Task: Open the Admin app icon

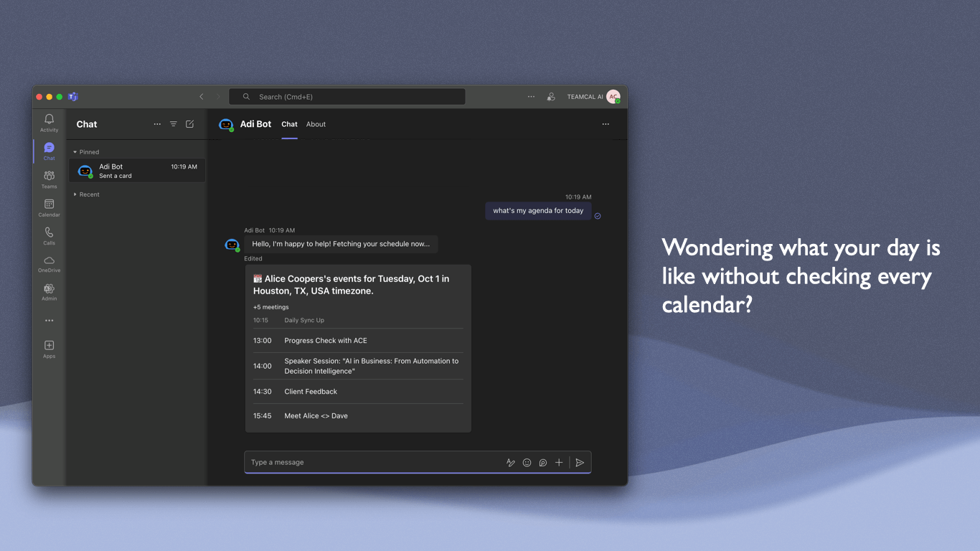Action: [x=49, y=291]
